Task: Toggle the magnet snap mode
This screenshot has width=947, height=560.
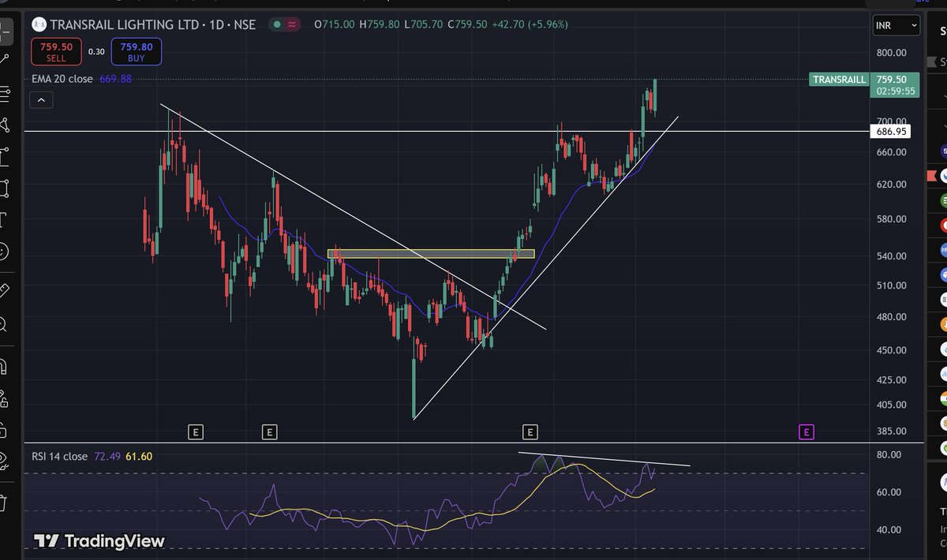Action: pos(4,367)
